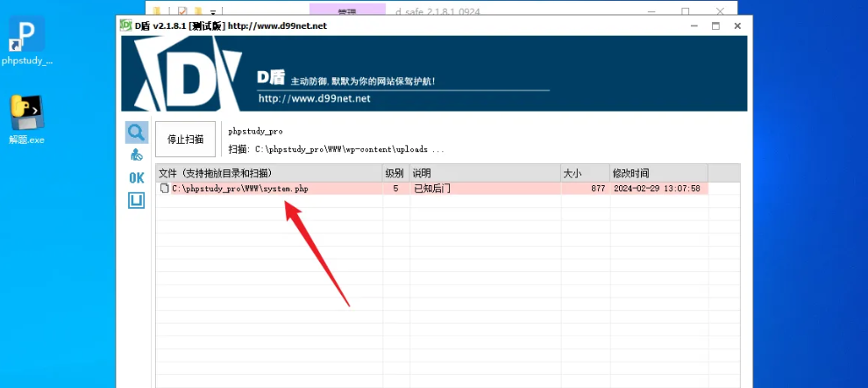Close the D盾 window
This screenshot has width=868, height=388.
pos(737,25)
